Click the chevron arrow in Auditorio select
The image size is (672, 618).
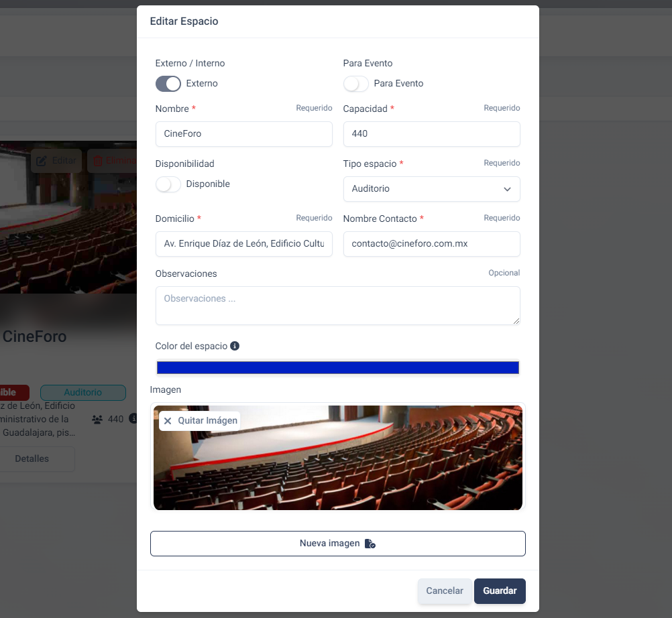(507, 189)
